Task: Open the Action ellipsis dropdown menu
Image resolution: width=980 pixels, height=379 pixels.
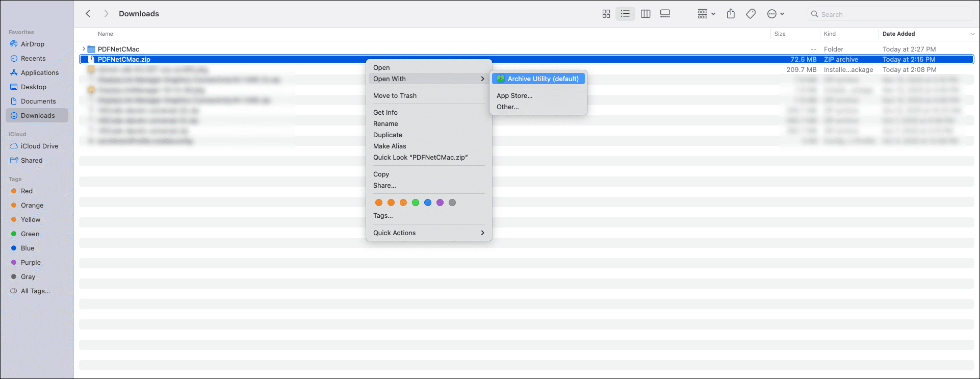Action: 776,14
